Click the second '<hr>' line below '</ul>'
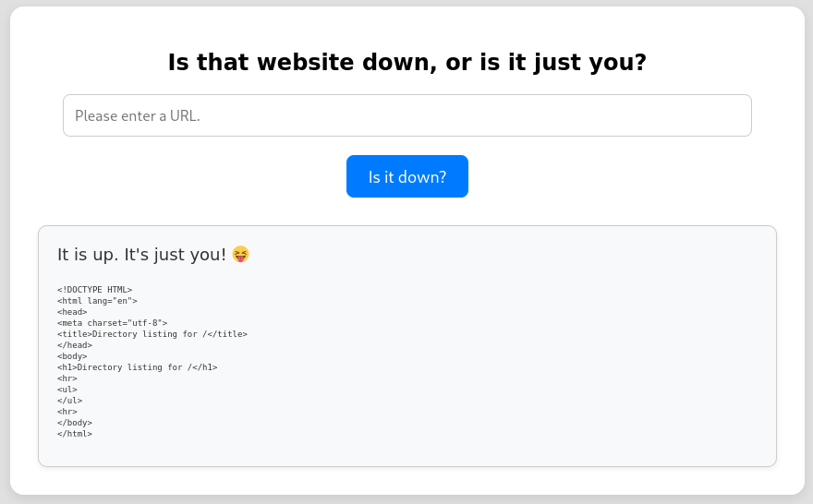This screenshot has width=813, height=504. click(67, 412)
